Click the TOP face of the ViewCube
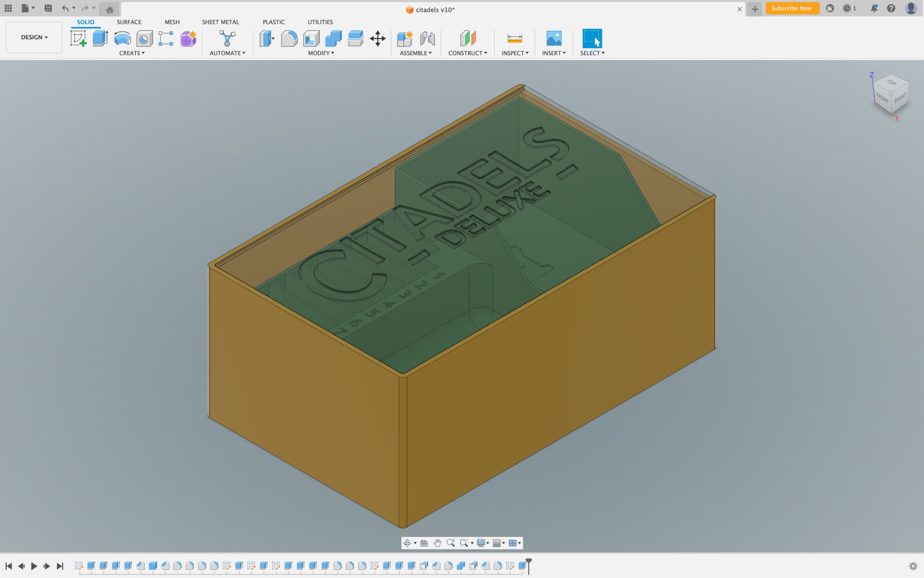The height and width of the screenshot is (578, 924). point(891,83)
